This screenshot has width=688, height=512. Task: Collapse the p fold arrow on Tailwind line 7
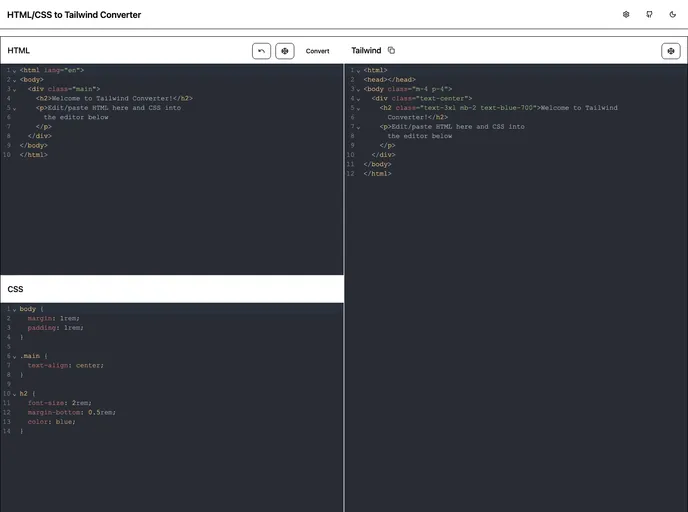click(358, 127)
